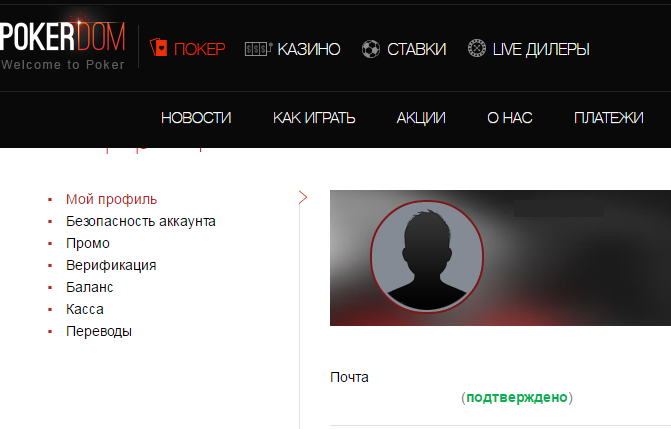The height and width of the screenshot is (429, 671).
Task: Click the soccer ball icon beside СТАВКИ
Action: click(371, 49)
